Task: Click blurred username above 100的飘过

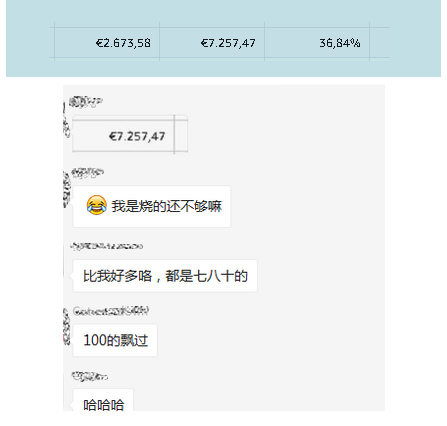Action: pyautogui.click(x=111, y=311)
